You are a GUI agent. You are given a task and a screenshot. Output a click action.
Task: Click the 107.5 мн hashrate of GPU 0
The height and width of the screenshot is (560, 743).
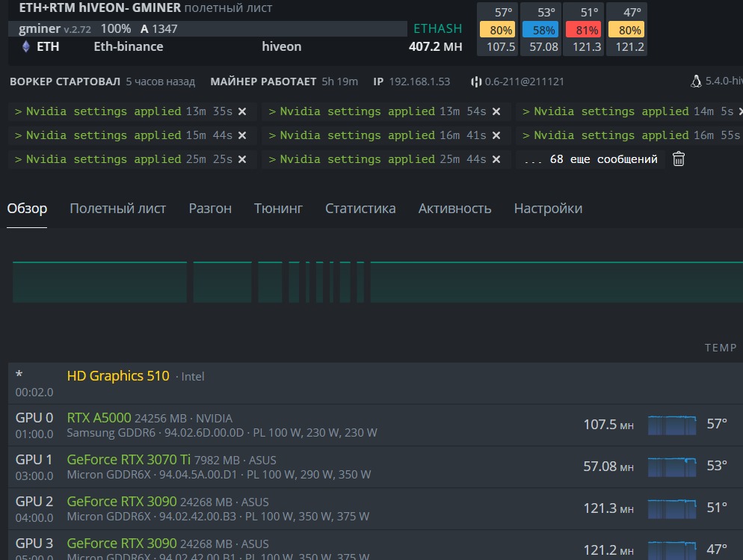[x=608, y=425]
